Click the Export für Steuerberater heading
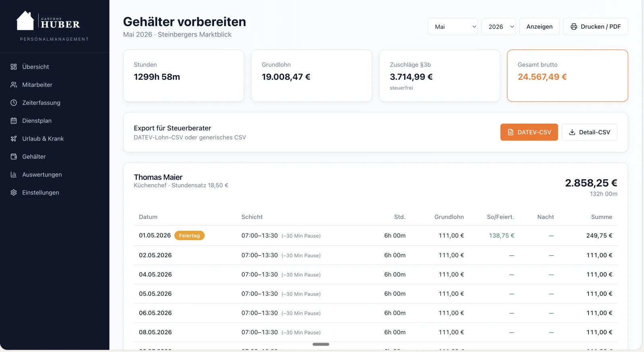The height and width of the screenshot is (352, 644). click(x=172, y=128)
